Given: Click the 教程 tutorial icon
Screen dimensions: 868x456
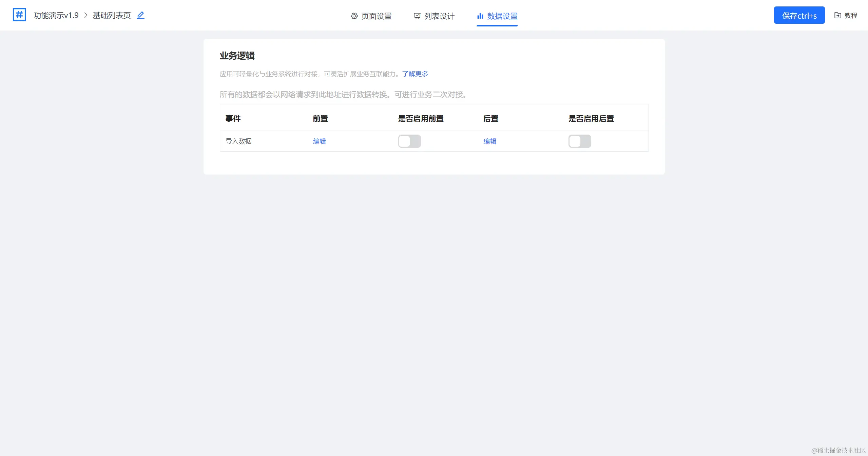Looking at the screenshot, I should point(837,15).
